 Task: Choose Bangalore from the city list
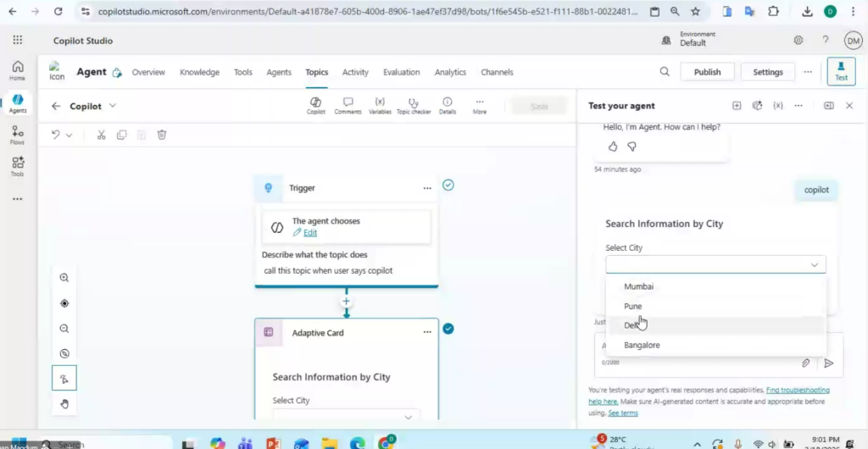[x=715, y=345]
